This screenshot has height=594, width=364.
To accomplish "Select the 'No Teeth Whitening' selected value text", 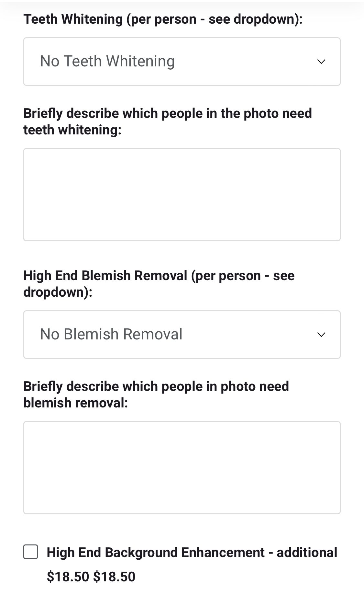I will [107, 62].
